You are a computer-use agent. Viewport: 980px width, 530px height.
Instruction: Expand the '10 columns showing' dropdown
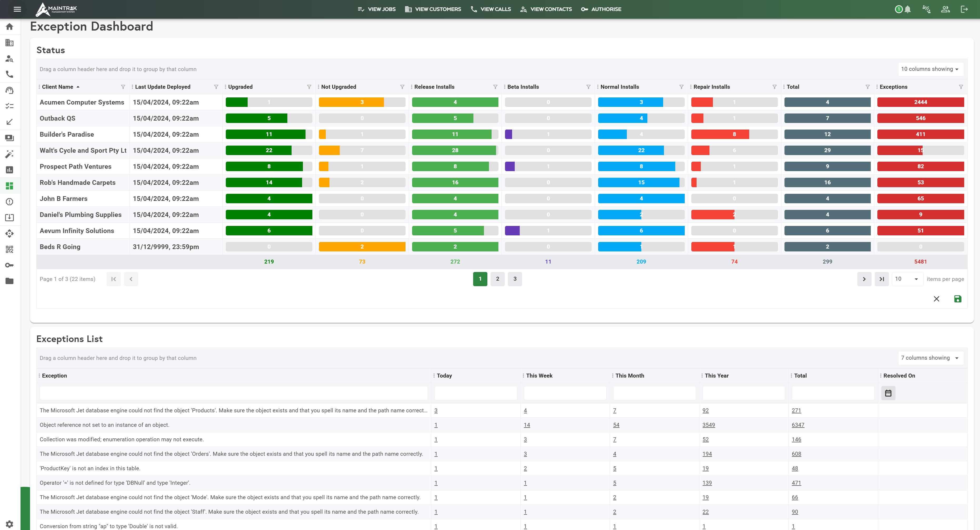(x=930, y=69)
